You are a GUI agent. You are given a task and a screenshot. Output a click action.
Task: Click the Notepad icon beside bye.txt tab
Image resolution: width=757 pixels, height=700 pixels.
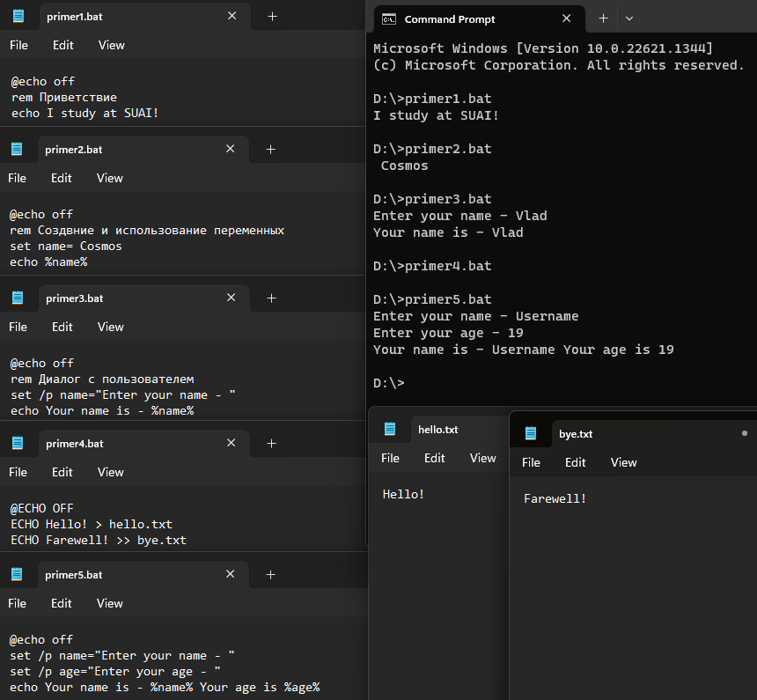(x=531, y=433)
